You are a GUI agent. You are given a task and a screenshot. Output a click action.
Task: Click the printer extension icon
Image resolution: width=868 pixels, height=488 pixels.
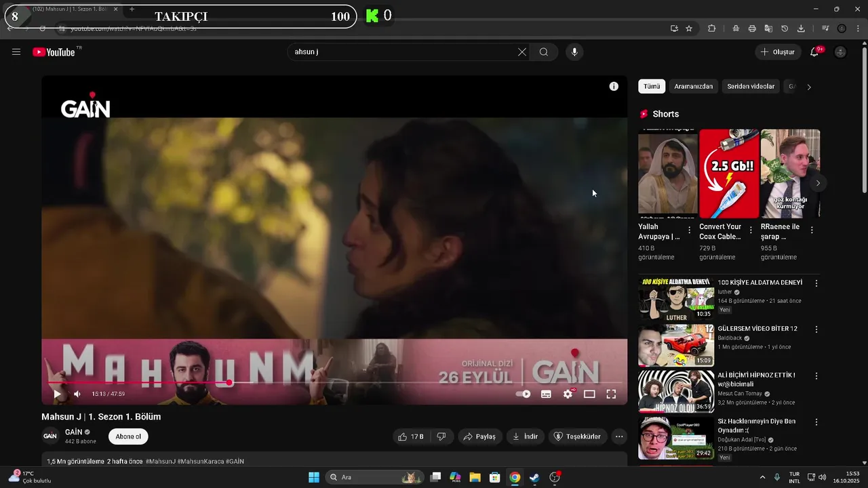point(752,28)
